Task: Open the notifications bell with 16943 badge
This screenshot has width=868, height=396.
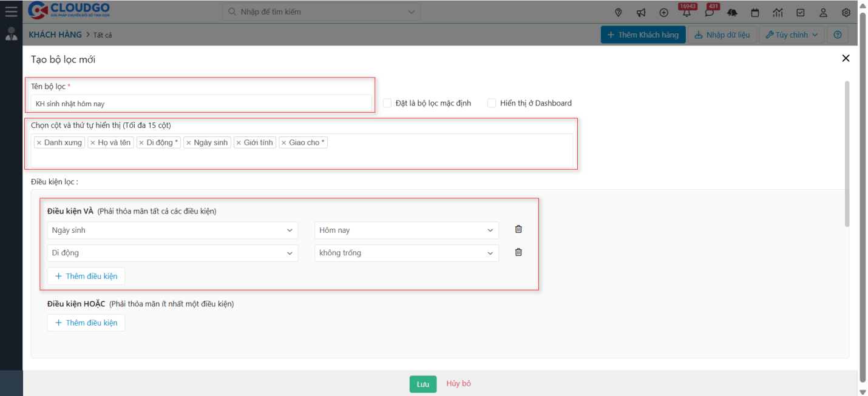Action: coord(687,13)
